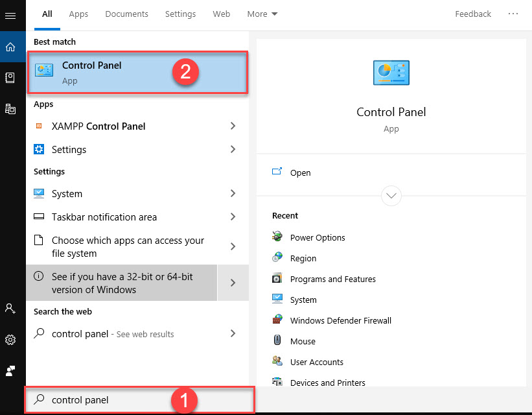Open the hamburger menu icon

(10, 16)
